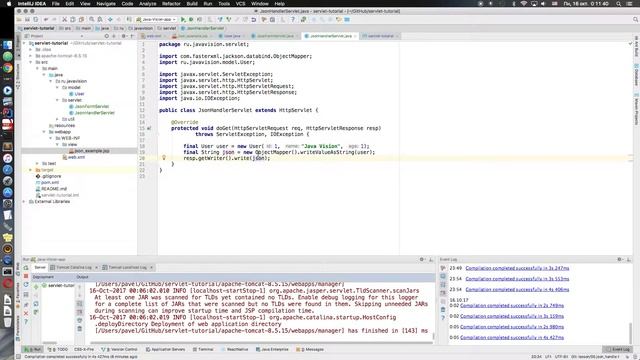The width and height of the screenshot is (640, 360).
Task: Toggle the Database side tool window
Action: point(636,76)
